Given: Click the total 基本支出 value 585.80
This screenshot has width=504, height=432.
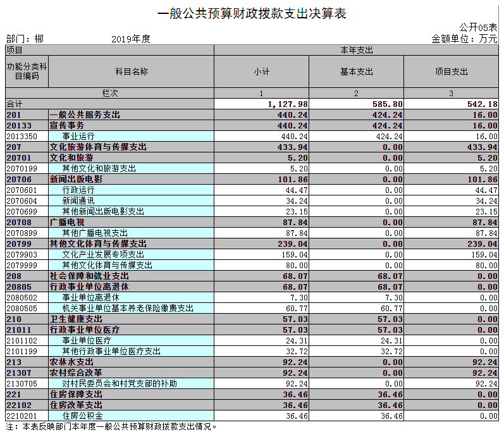Looking at the screenshot, I should pos(387,104).
